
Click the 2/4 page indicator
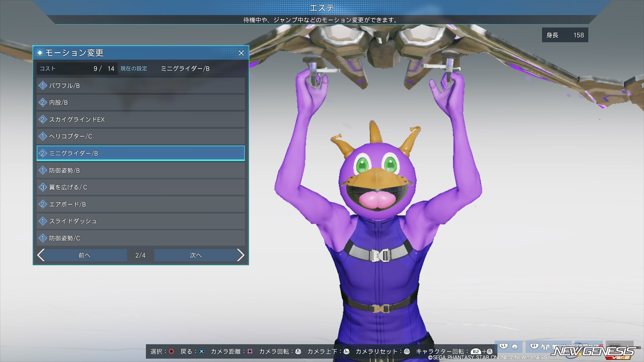point(141,255)
